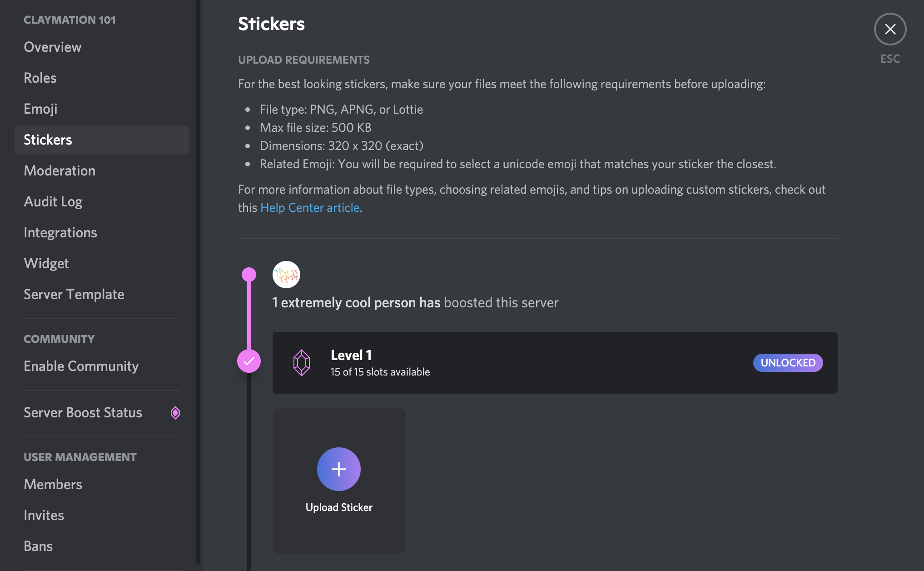Select the Integrations menu item
The image size is (924, 571).
[60, 231]
